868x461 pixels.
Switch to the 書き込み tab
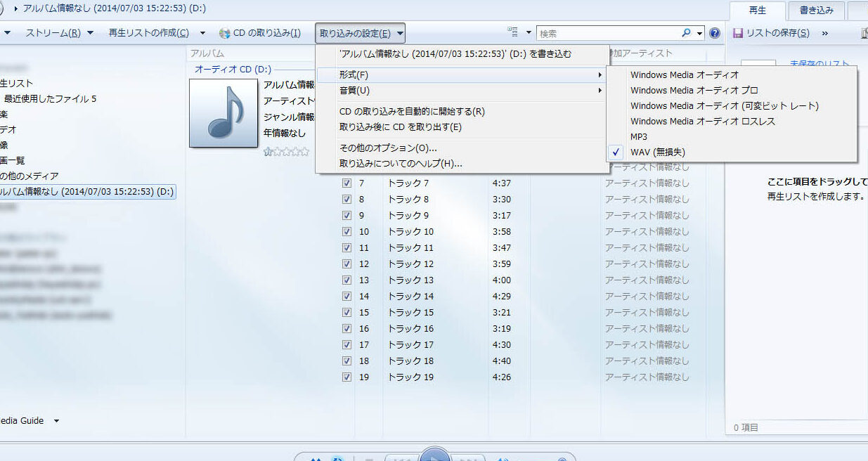[816, 10]
